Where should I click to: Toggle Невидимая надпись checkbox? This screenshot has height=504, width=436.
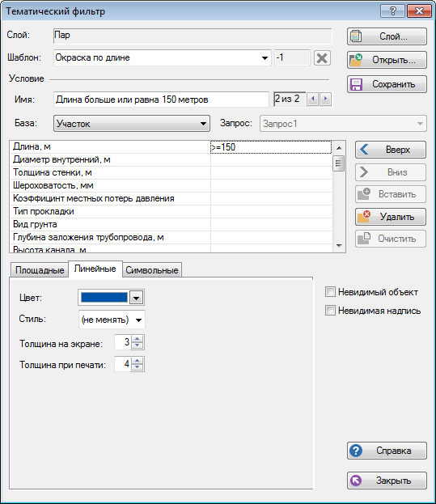(330, 311)
